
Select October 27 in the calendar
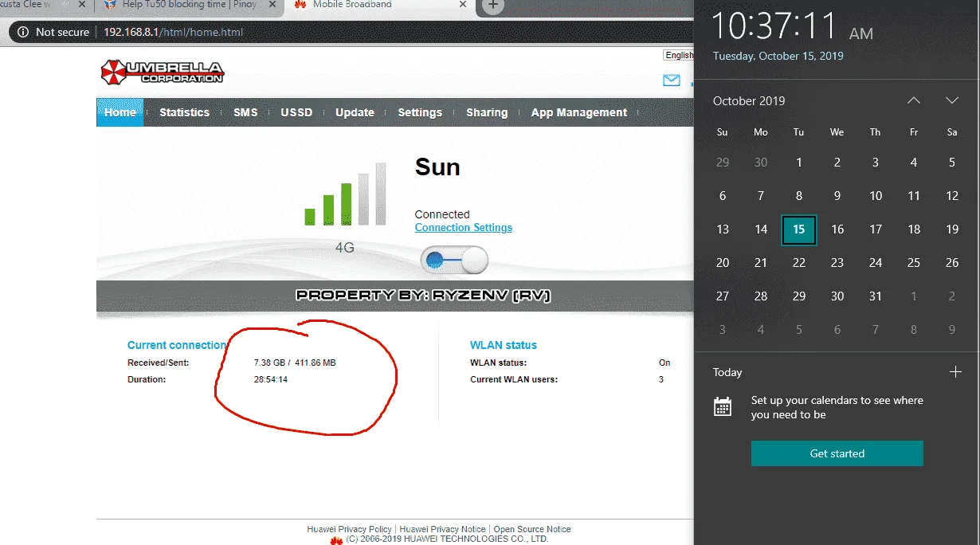pos(723,296)
